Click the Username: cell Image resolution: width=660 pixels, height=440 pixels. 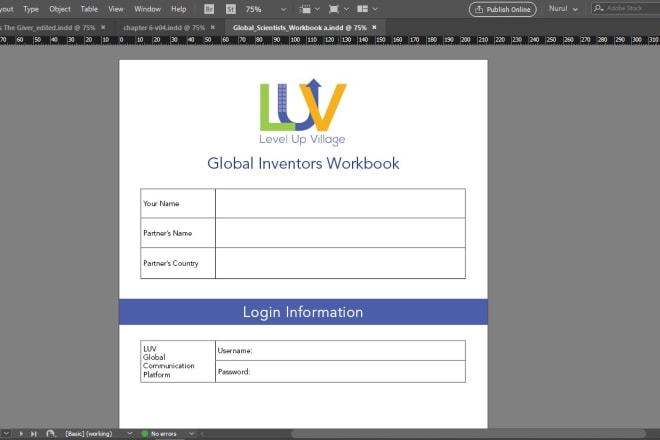coord(341,350)
